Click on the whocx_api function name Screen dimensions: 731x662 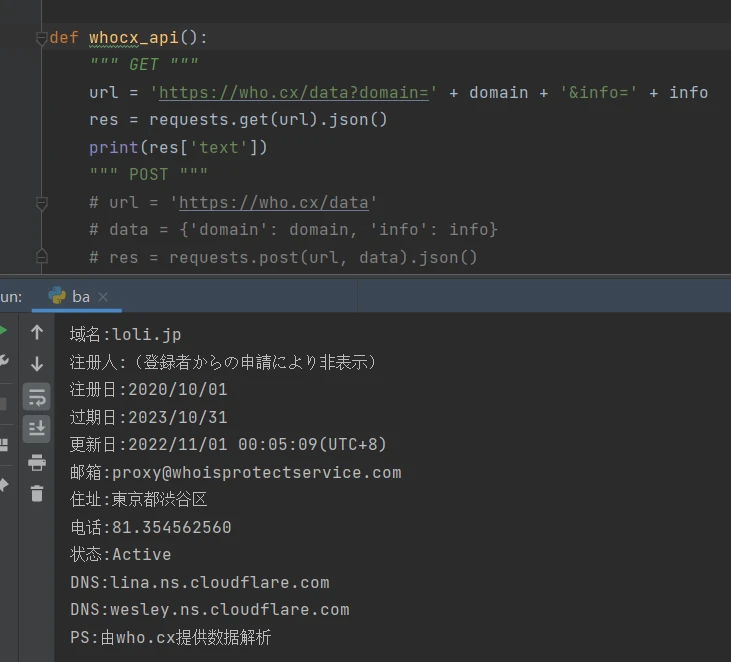pyautogui.click(x=132, y=38)
